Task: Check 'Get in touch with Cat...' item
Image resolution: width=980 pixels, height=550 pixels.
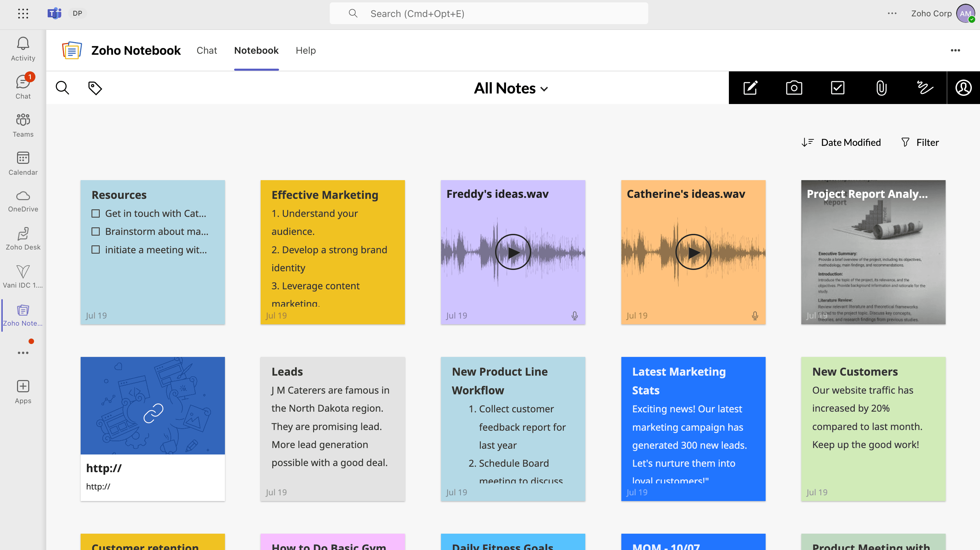Action: coord(96,213)
